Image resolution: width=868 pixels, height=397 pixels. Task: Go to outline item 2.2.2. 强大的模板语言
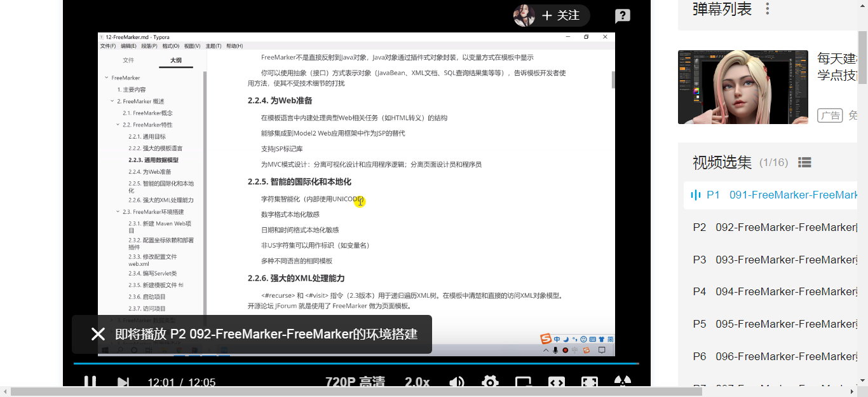pos(156,148)
